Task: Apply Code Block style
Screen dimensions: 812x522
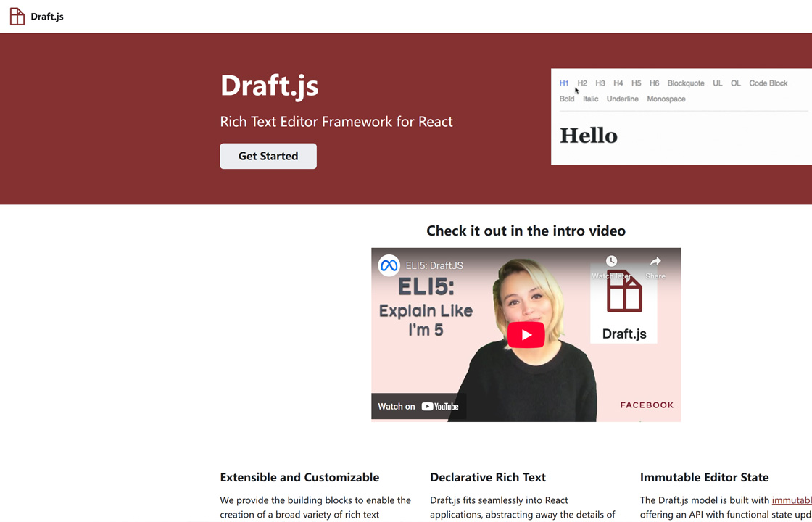Action: (x=768, y=83)
